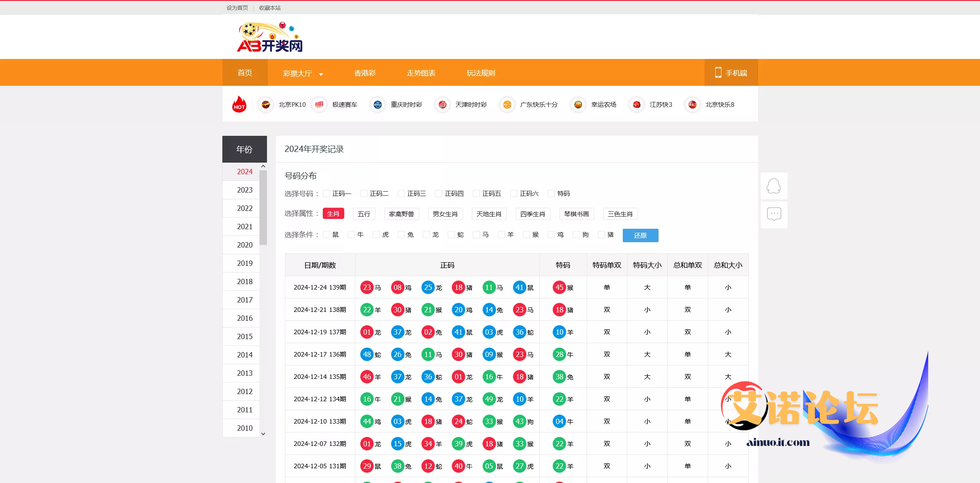Screen dimensions: 980x483
Task: Open the 极速赛车 lottery icon
Action: coord(319,105)
